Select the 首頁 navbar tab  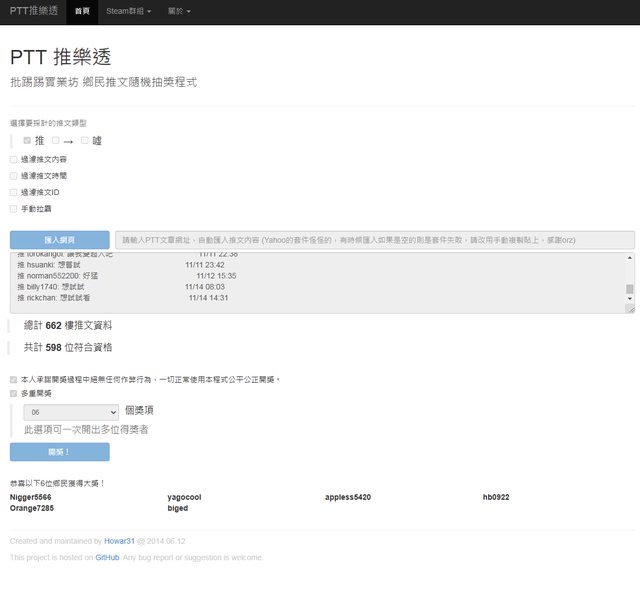tap(82, 11)
